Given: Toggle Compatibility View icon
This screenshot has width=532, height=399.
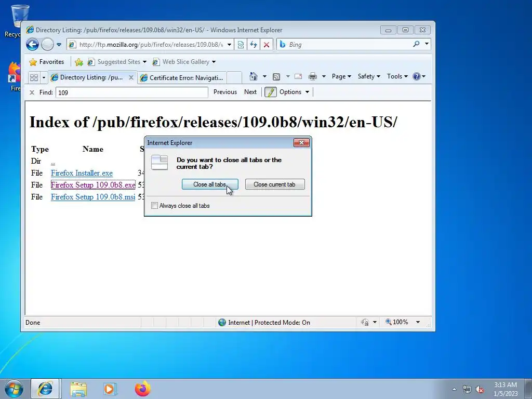Looking at the screenshot, I should pyautogui.click(x=241, y=45).
